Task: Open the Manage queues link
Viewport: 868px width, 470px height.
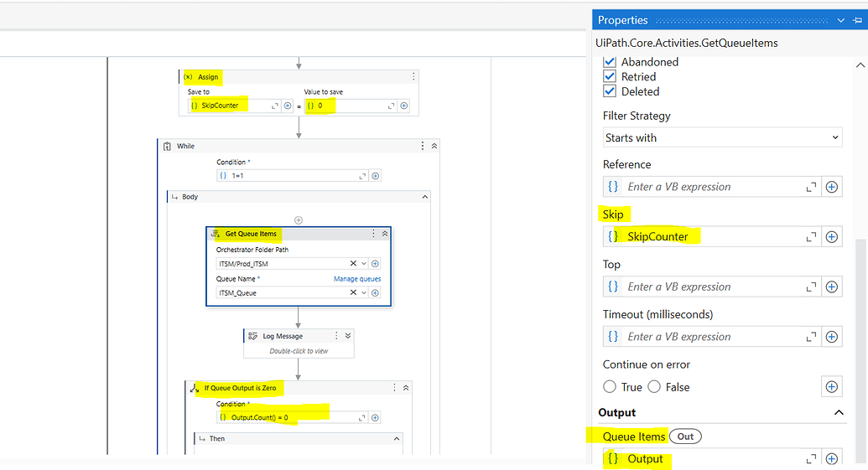Action: tap(357, 279)
